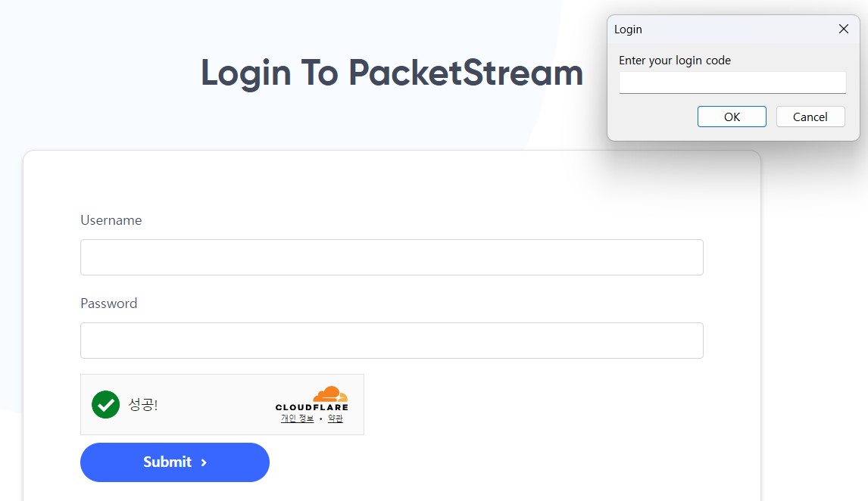The width and height of the screenshot is (868, 501).
Task: Click the Cloudflare orange cloud graphic
Action: click(x=329, y=392)
